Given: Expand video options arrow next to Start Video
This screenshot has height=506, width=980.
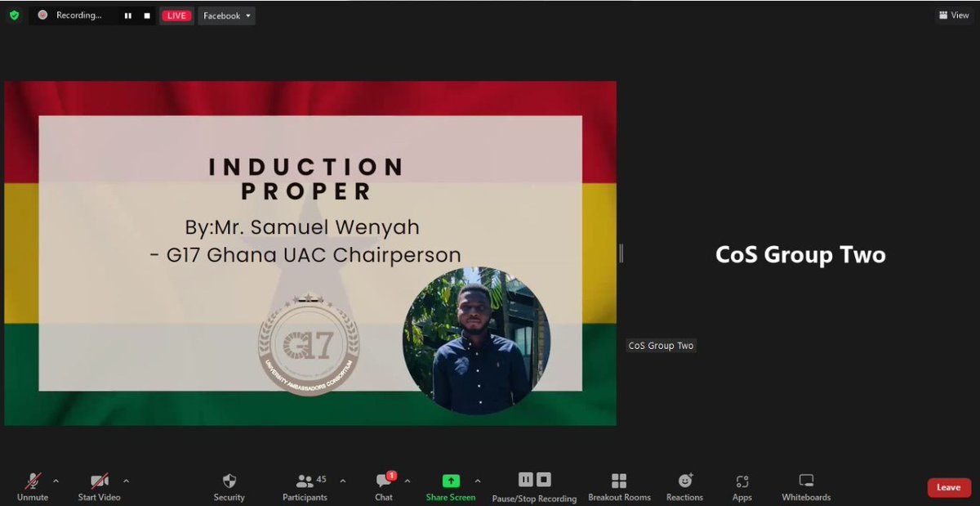Looking at the screenshot, I should tap(126, 481).
